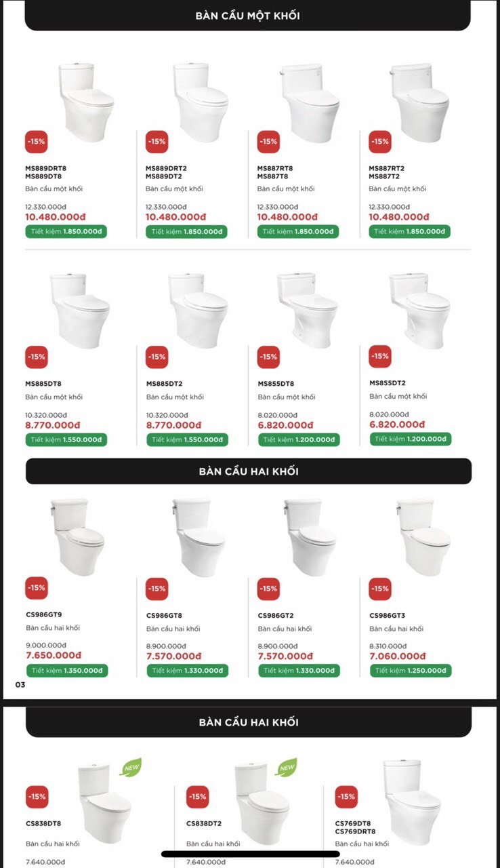Viewport: 500px width, 868px height.
Task: Click the -15% badge above MS887RT2
Action: pyautogui.click(x=380, y=142)
